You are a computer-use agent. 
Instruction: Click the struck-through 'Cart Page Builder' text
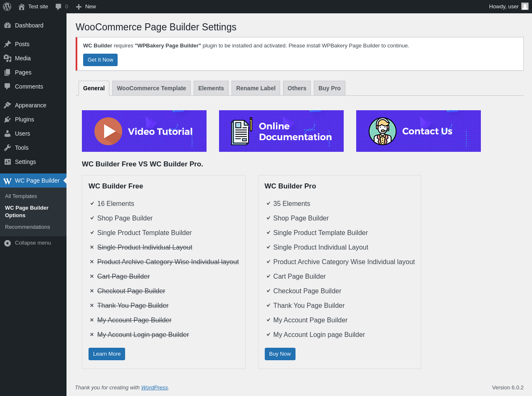(x=123, y=277)
